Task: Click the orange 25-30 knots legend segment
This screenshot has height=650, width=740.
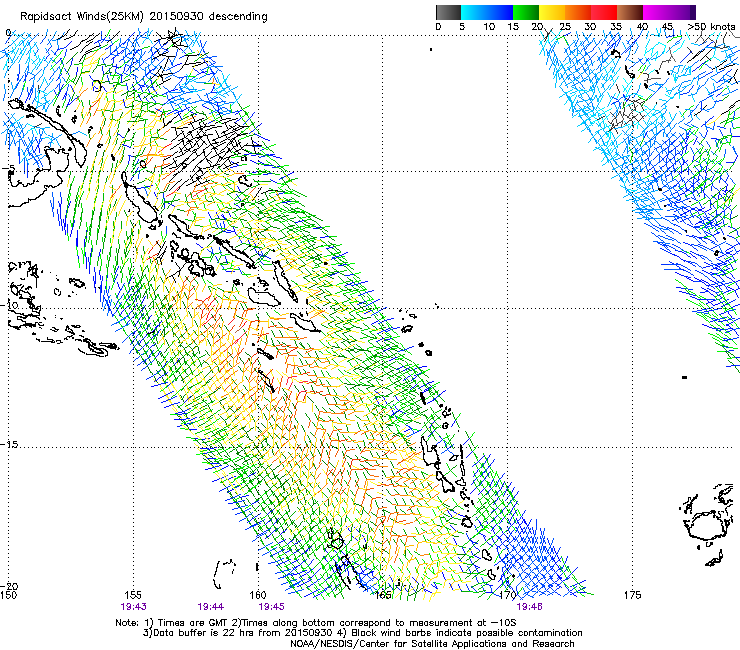Action: click(x=578, y=12)
